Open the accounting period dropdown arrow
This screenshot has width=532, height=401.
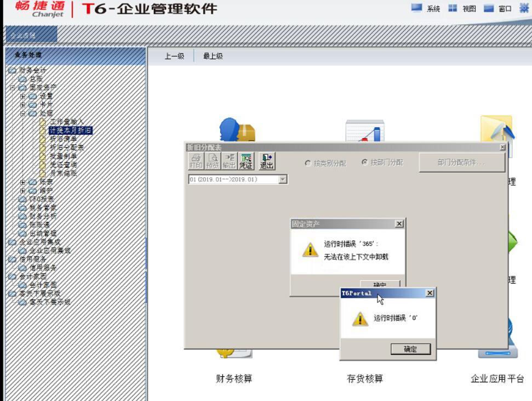(x=283, y=179)
